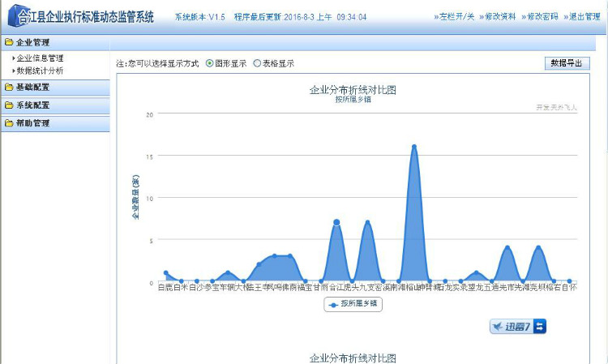Click the swap arrows icon beside 迅雷7
This screenshot has height=364, width=608.
pos(540,327)
